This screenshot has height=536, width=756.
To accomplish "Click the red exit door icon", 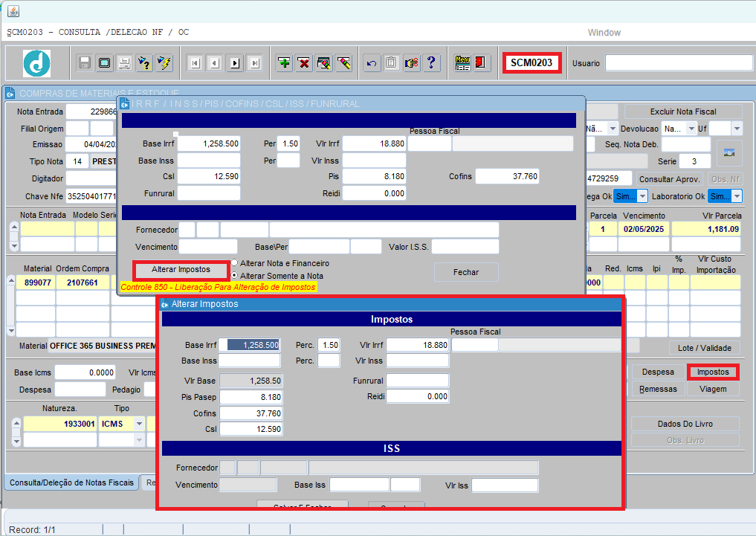I will tap(481, 62).
